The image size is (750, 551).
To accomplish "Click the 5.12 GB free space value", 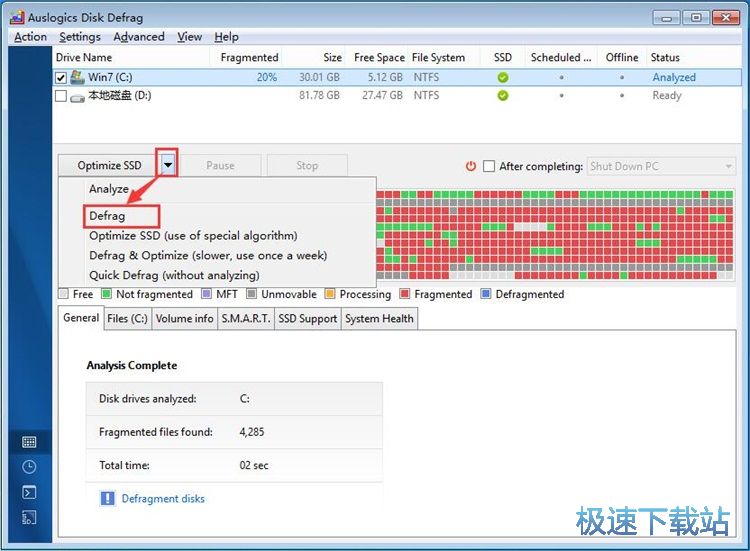I will point(385,77).
